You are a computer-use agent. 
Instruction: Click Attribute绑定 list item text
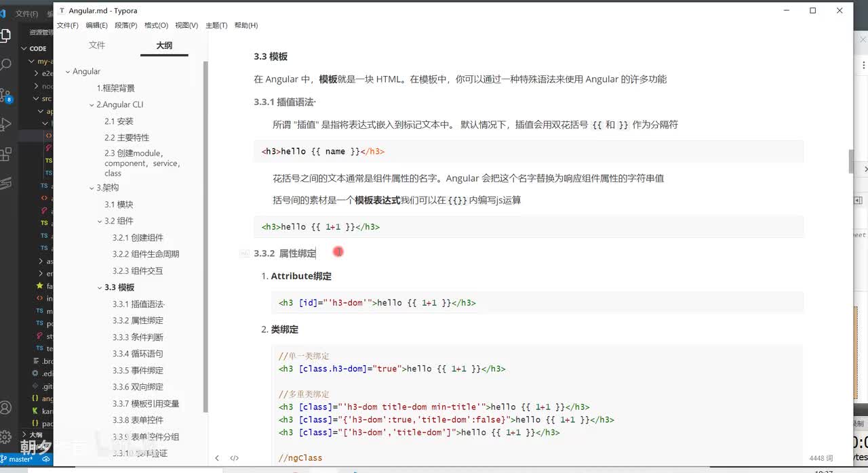pyautogui.click(x=301, y=276)
